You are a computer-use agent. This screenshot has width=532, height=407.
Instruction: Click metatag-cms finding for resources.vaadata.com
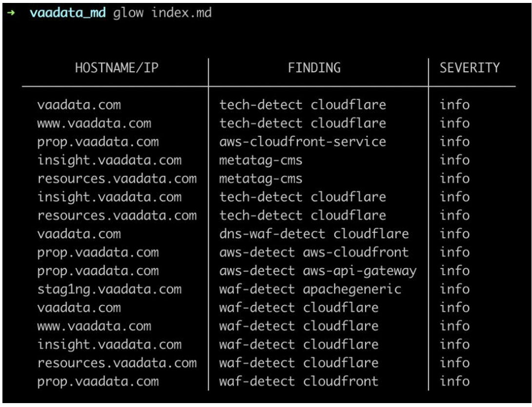pos(260,179)
